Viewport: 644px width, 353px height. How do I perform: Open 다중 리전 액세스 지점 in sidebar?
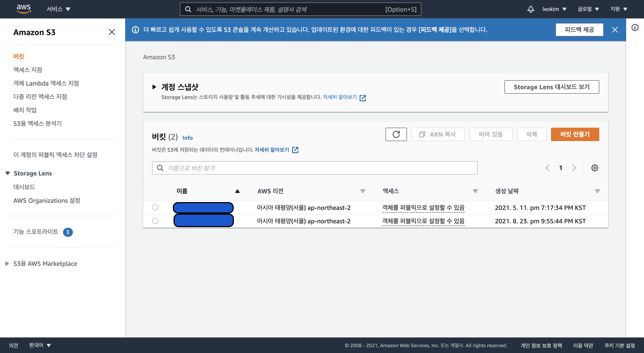tap(40, 97)
